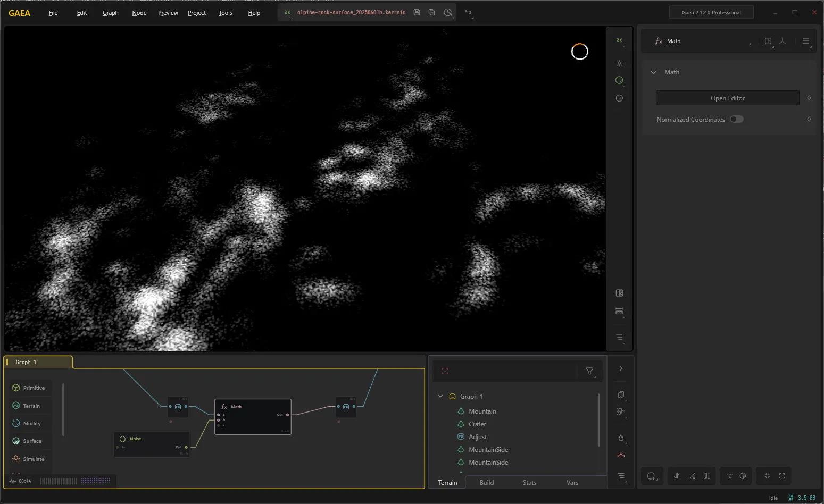
Task: Open the hamburger menu in the Math properties header
Action: [806, 41]
